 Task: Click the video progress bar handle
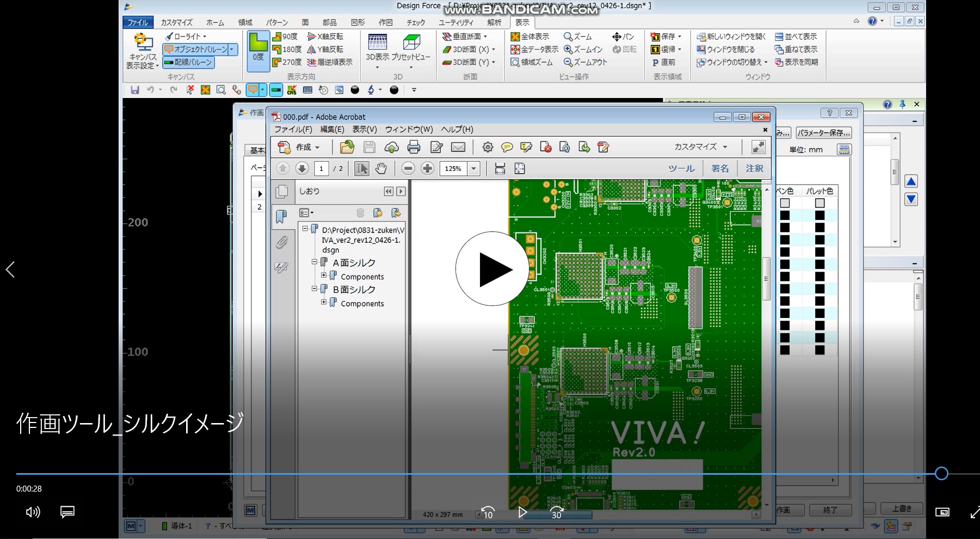tap(941, 474)
